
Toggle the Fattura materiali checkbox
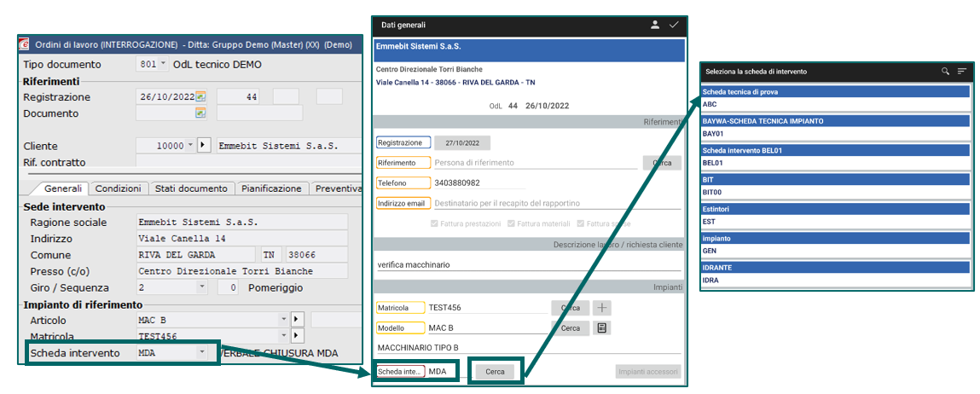pos(512,223)
